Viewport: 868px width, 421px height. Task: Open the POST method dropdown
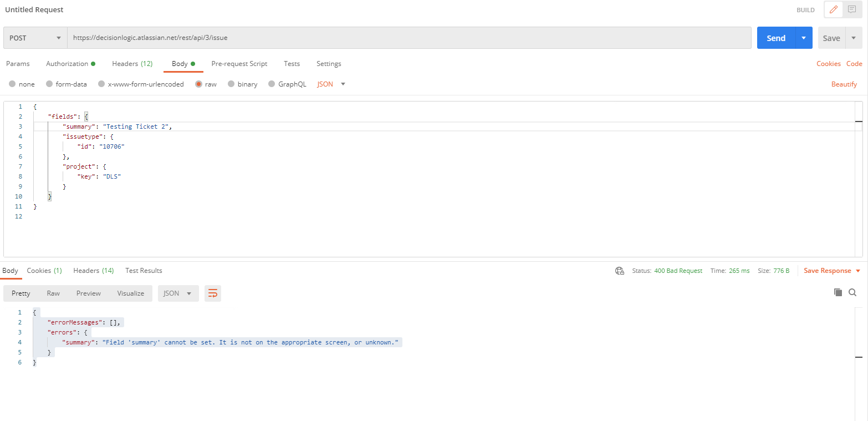click(35, 38)
